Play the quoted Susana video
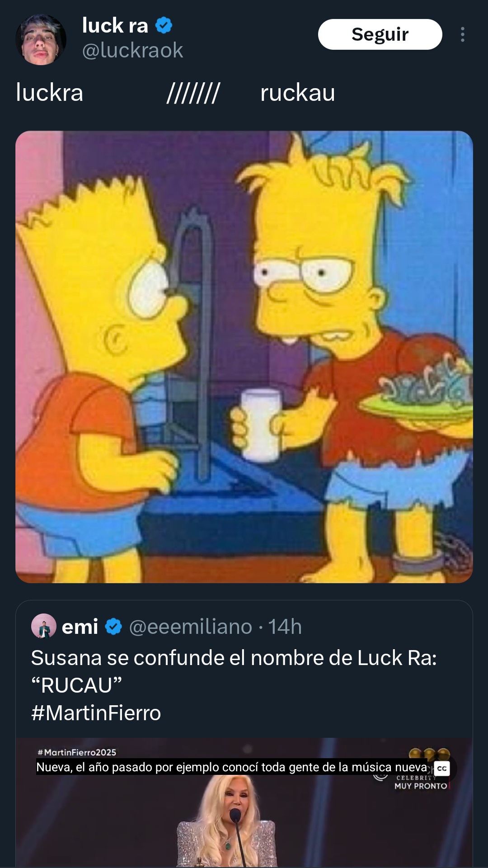Screen dimensions: 488x868 coord(244,803)
